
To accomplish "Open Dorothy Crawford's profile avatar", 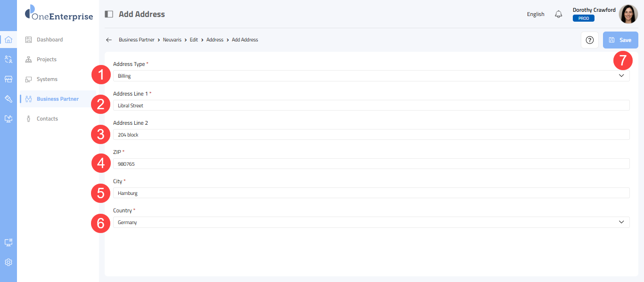I will [x=628, y=14].
